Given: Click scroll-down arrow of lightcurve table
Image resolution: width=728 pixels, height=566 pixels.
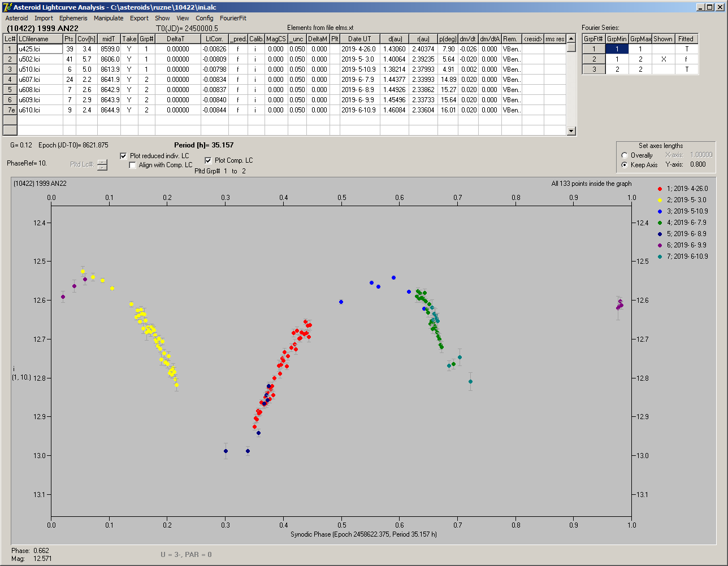Looking at the screenshot, I should click(x=571, y=131).
